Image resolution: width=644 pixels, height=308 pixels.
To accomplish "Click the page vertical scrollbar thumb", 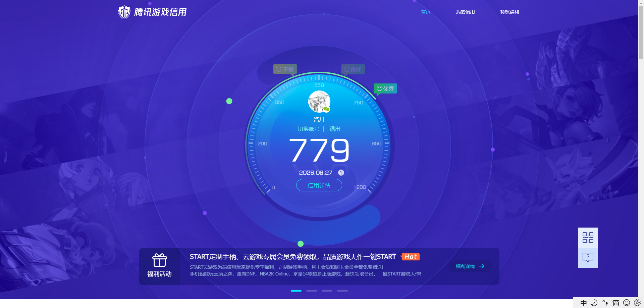I will coord(641,33).
